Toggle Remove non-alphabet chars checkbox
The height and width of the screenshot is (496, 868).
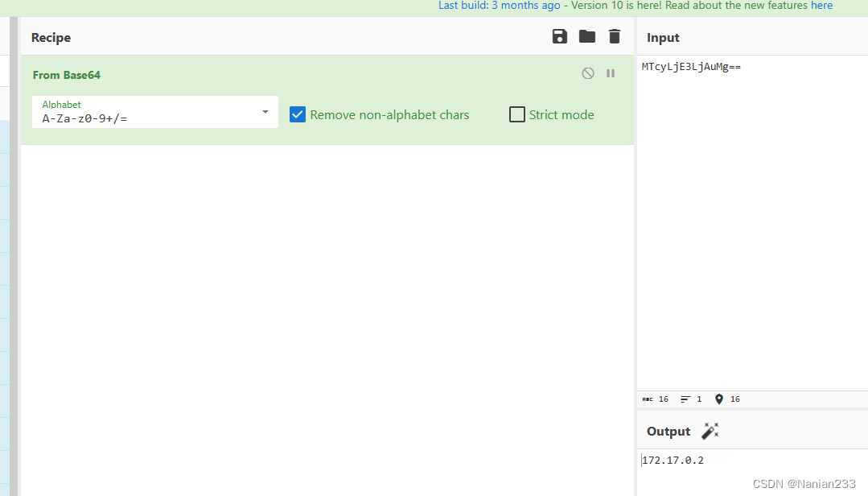(x=298, y=114)
